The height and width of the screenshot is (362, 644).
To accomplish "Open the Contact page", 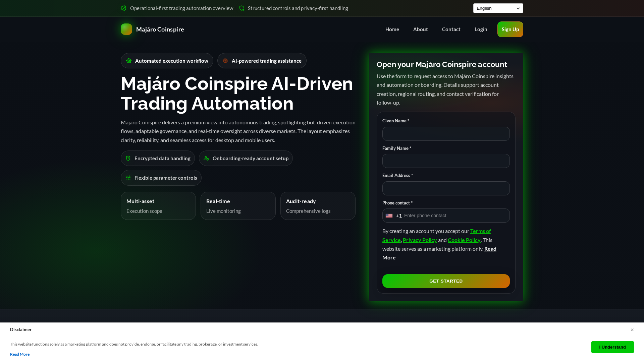I will (x=451, y=29).
